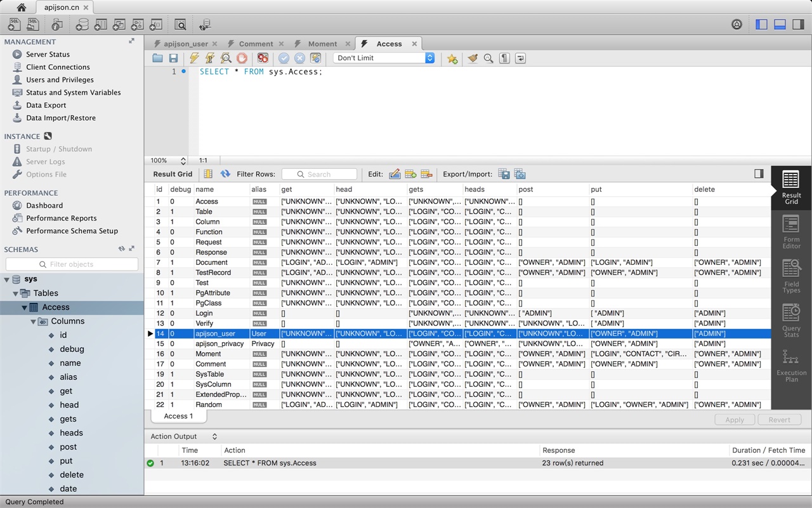812x508 pixels.
Task: Select the Access 1 result tab
Action: pyautogui.click(x=178, y=416)
